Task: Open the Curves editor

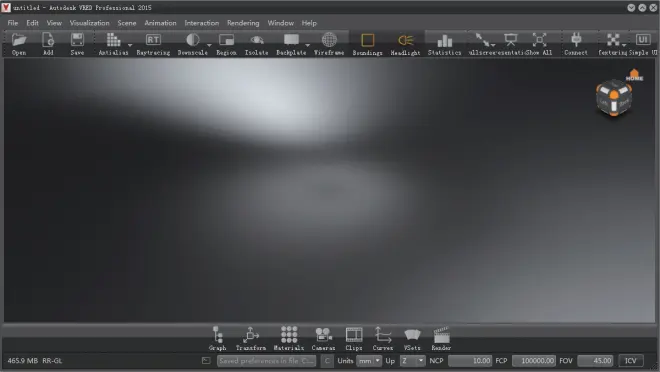Action: pyautogui.click(x=383, y=339)
